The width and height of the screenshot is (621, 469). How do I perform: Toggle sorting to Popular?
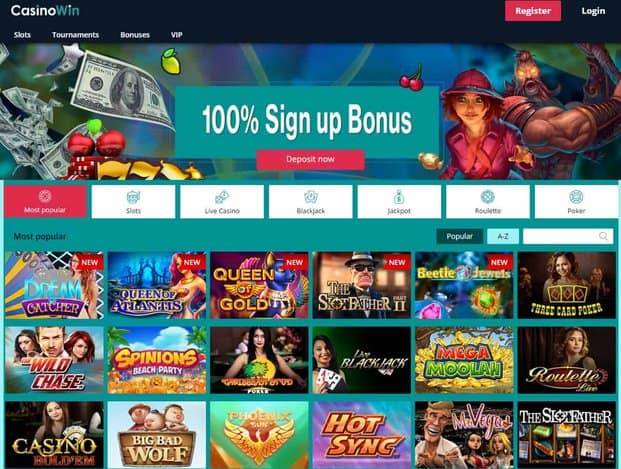coord(459,236)
